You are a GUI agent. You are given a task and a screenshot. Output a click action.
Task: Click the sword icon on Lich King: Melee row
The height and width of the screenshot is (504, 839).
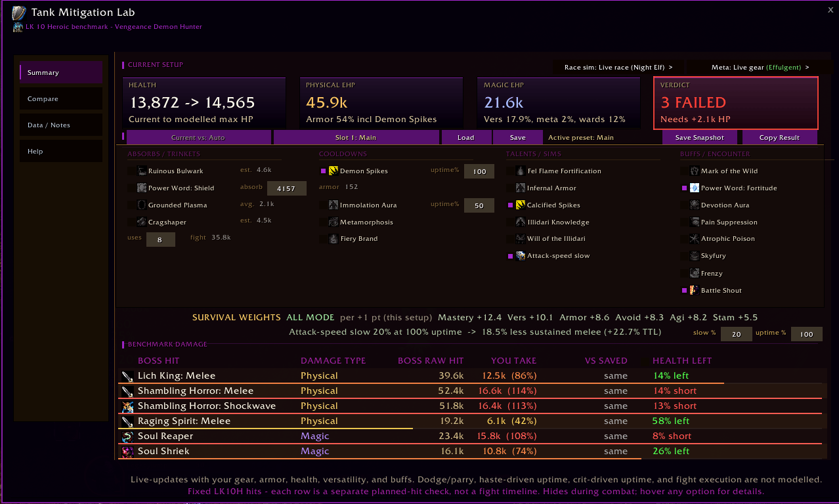127,376
